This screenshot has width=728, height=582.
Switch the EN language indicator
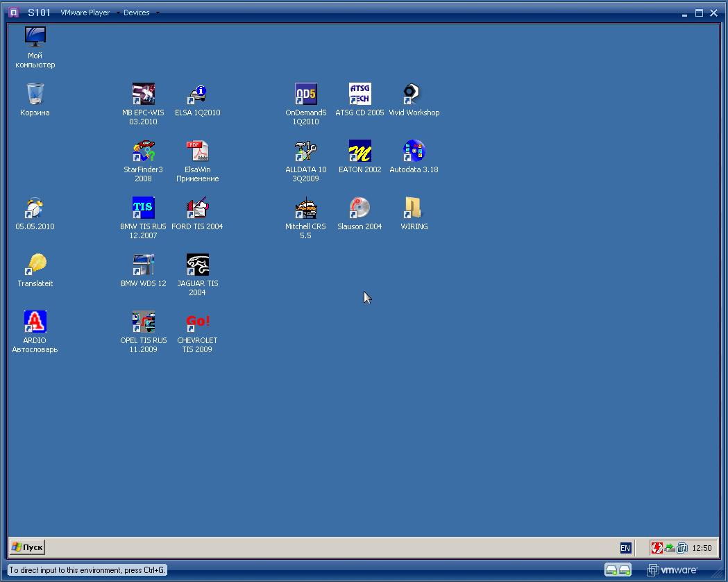[625, 548]
